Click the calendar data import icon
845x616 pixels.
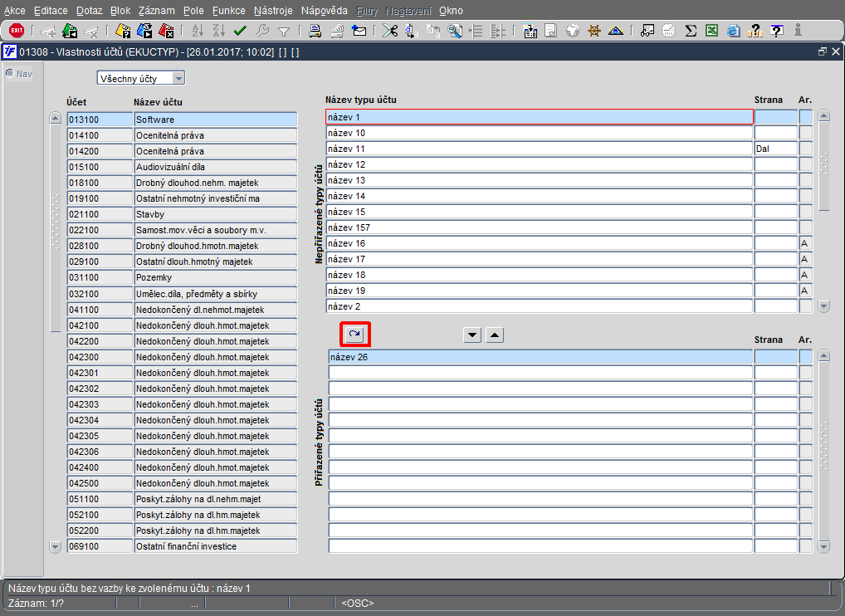[x=530, y=31]
